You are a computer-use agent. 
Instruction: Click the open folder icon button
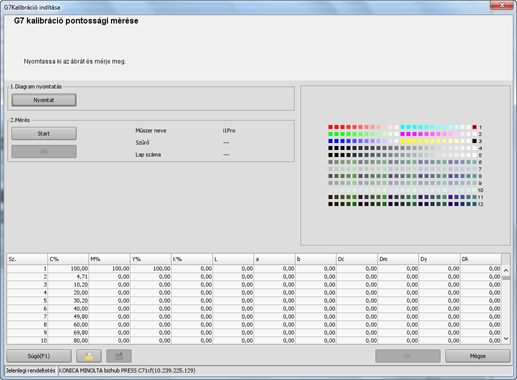(x=89, y=356)
